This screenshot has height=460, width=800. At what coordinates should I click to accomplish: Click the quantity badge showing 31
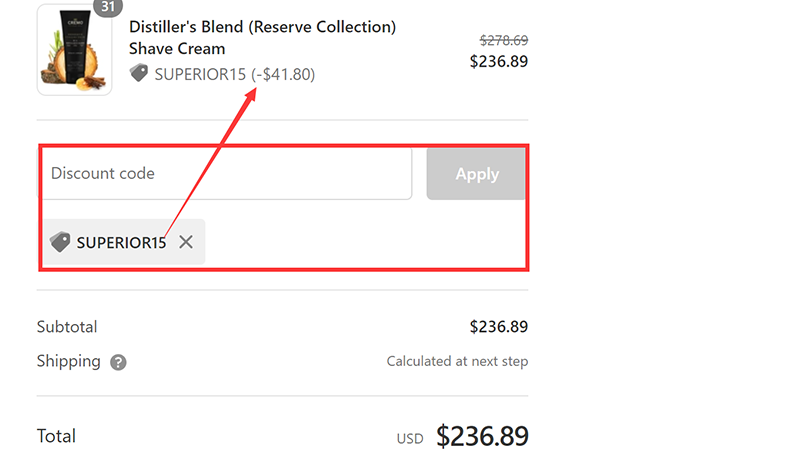coord(107,6)
